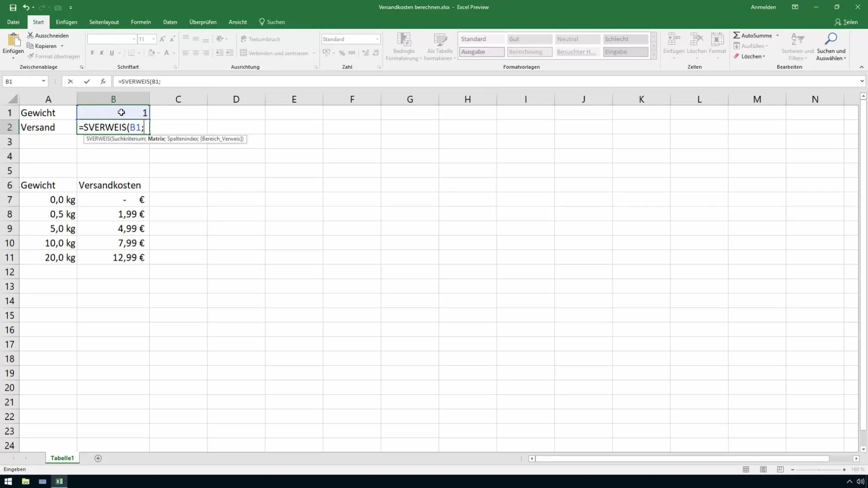868x488 pixels.
Task: Click the zoom slider in status bar
Action: point(818,470)
